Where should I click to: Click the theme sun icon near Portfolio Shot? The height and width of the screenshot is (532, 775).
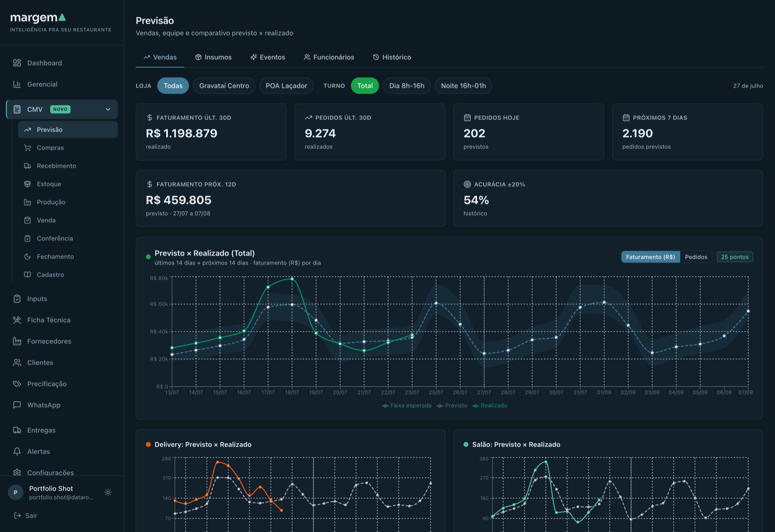point(108,492)
